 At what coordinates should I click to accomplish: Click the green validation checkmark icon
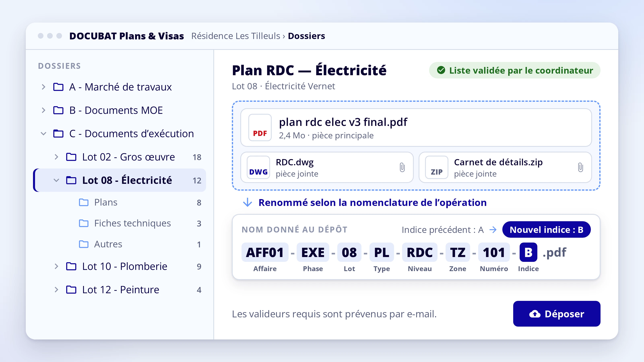(441, 70)
